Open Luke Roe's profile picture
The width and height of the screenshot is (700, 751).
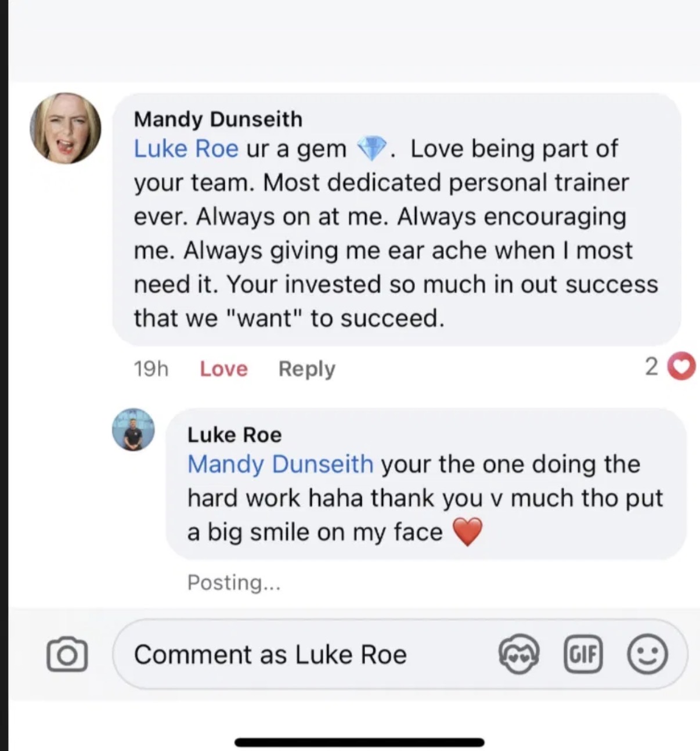tap(133, 429)
